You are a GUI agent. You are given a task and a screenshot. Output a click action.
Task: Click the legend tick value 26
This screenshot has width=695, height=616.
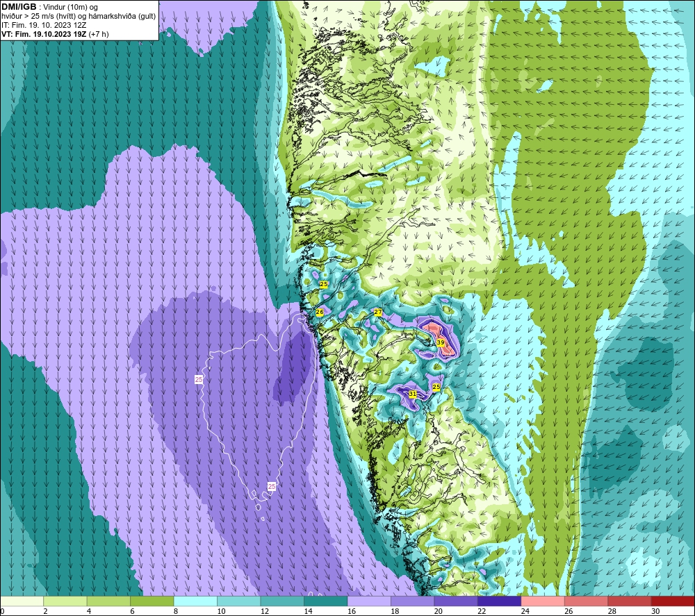coord(569,612)
